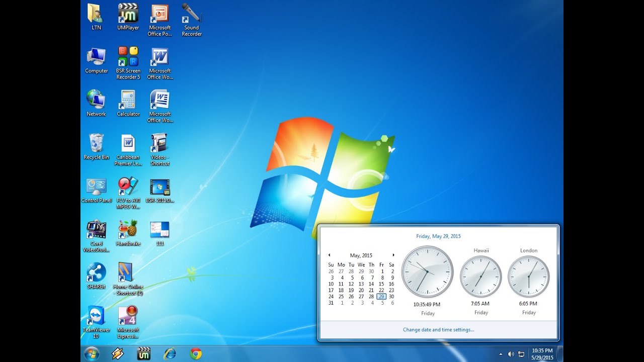Screen dimensions: 644x362
Task: Click the Friday, May 29, 2015 date heading
Action: 438,236
